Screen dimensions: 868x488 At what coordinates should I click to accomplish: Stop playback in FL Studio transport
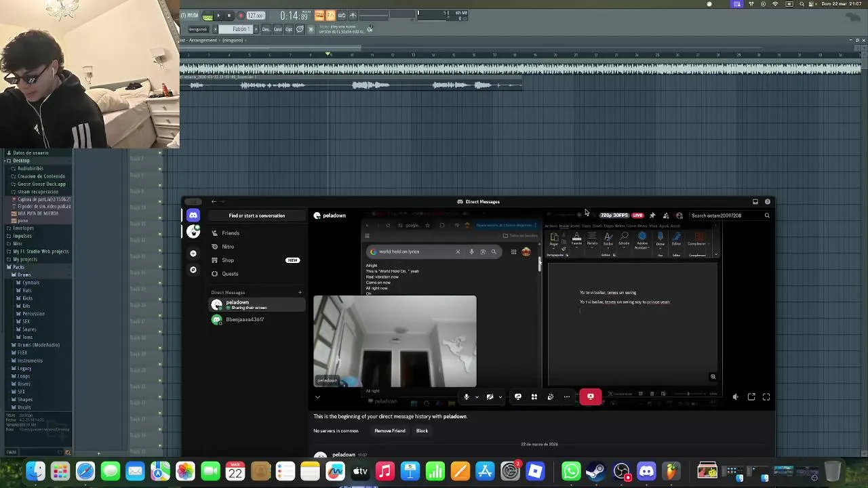point(229,16)
